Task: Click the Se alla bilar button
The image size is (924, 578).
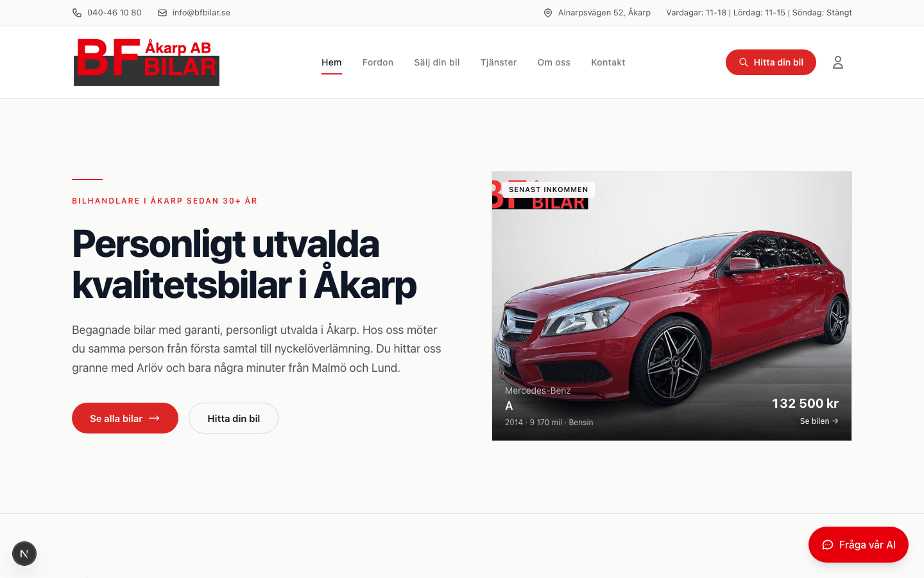Action: coord(125,418)
